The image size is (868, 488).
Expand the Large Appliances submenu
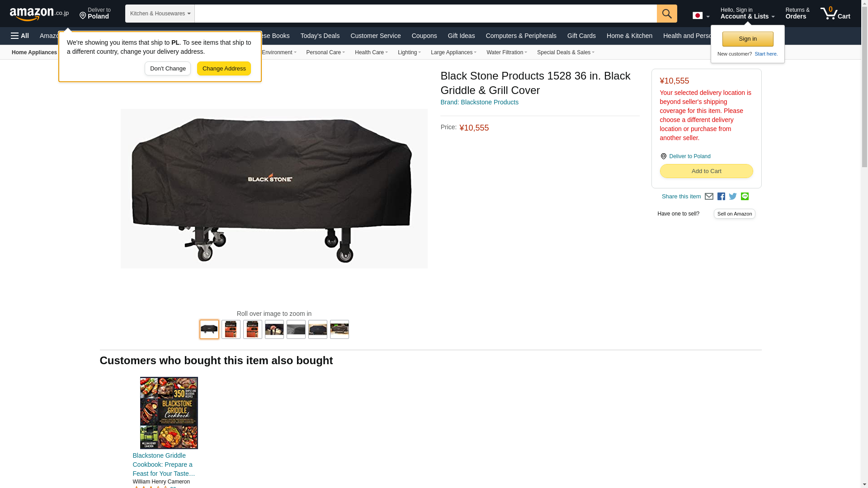click(453, 52)
